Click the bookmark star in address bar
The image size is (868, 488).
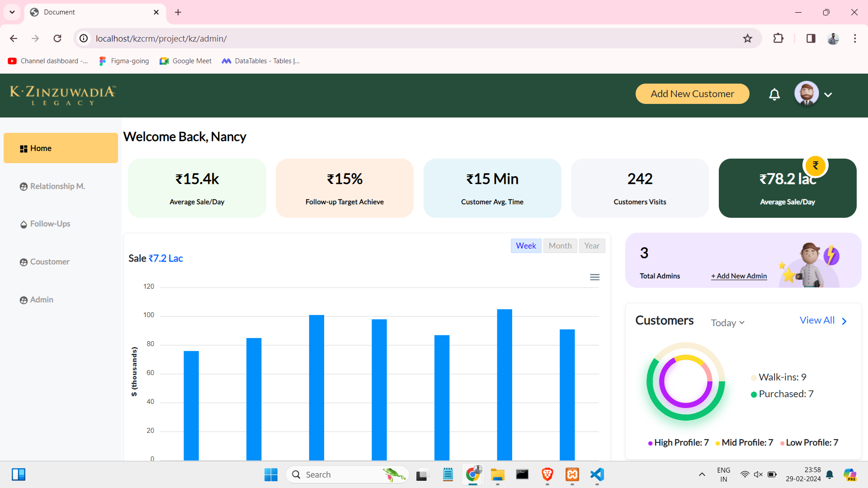coord(748,38)
